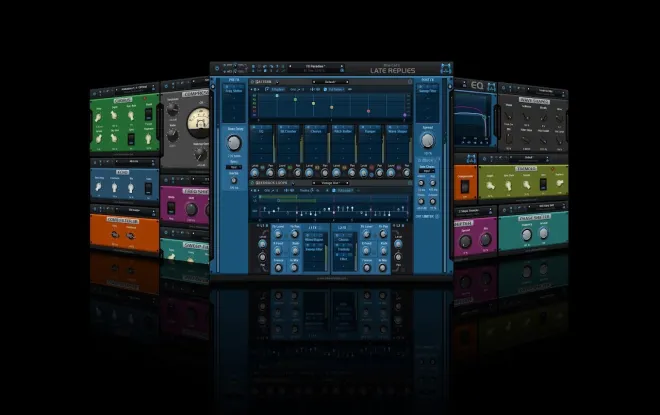Viewport: 660px width, 415px height.
Task: Click the Pan knob under the EQ tap
Action: point(270,173)
